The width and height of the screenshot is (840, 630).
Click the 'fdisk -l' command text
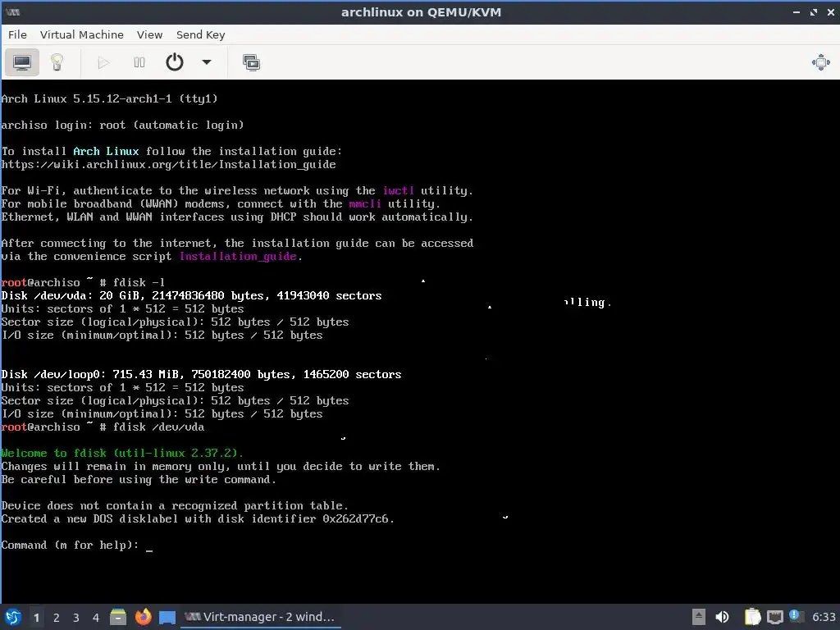click(x=139, y=282)
